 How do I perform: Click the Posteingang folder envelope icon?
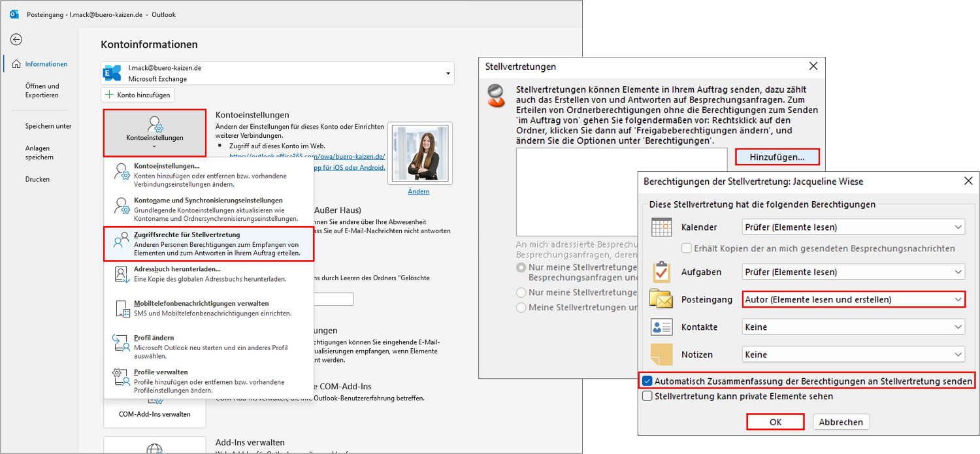(661, 299)
